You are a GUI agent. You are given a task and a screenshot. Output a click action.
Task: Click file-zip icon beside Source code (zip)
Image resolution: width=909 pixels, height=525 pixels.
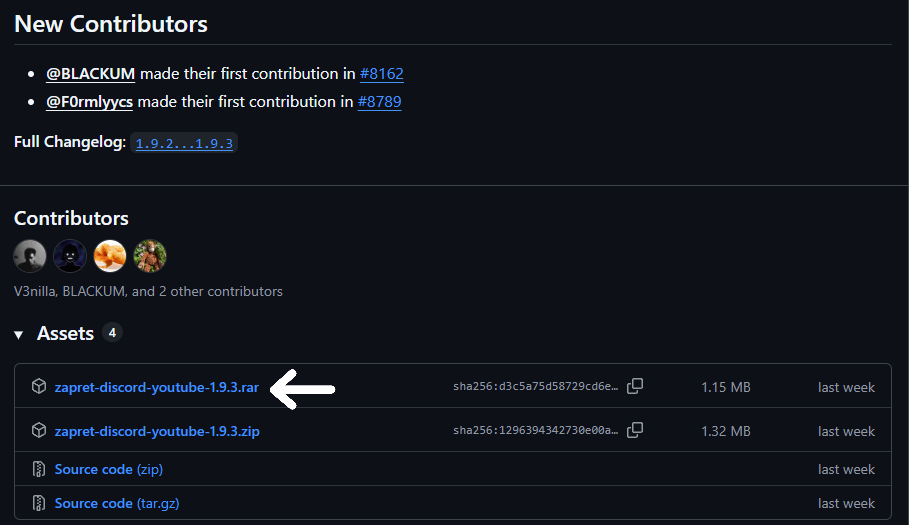click(39, 469)
